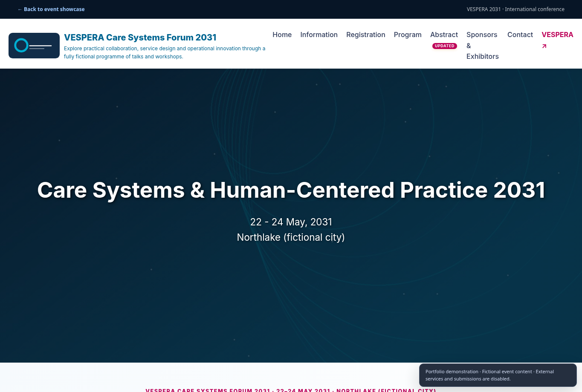Click the VESPERA Care Systems Forum 2031 title

140,37
